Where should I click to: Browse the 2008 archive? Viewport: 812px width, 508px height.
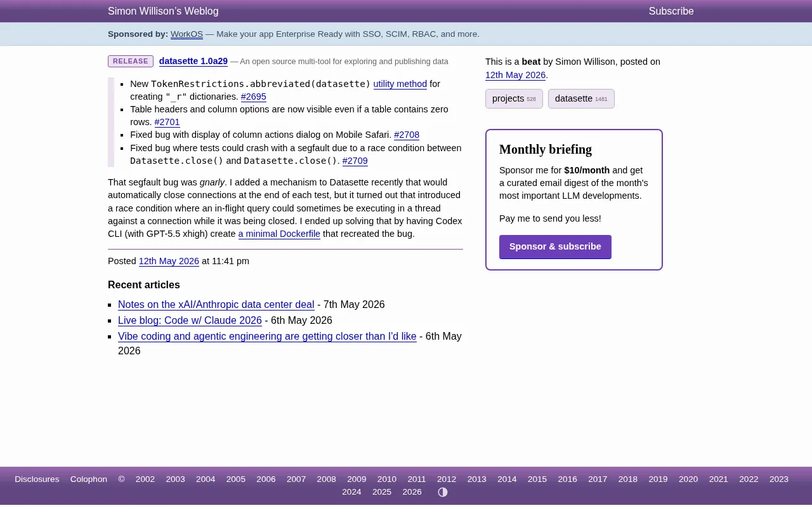click(327, 479)
